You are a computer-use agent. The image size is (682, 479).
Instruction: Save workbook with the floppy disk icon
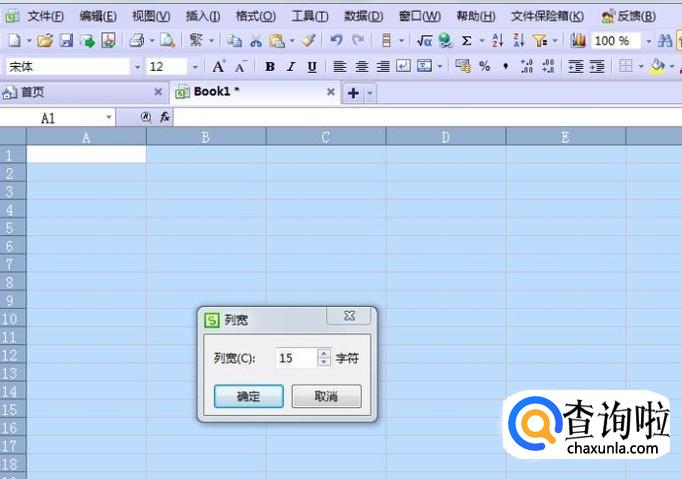[66, 41]
